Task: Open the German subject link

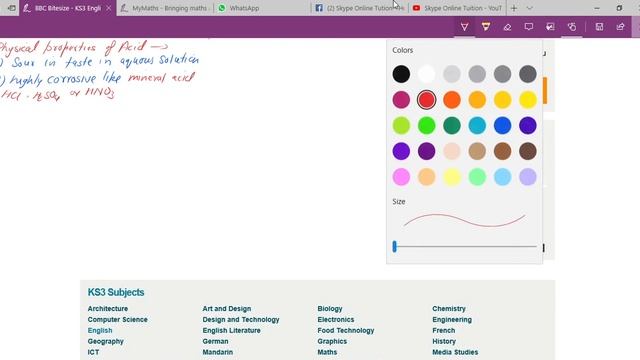Action: point(216,341)
